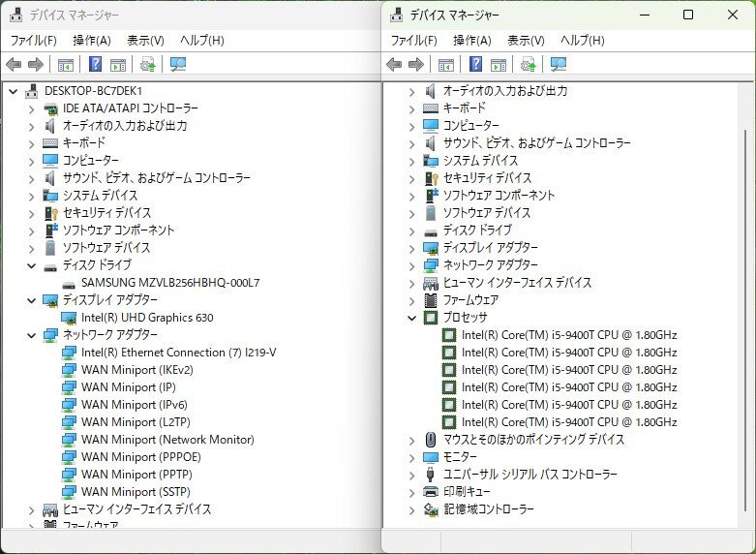Image resolution: width=756 pixels, height=554 pixels.
Task: Maximize the right Device Manager window
Action: pos(688,15)
